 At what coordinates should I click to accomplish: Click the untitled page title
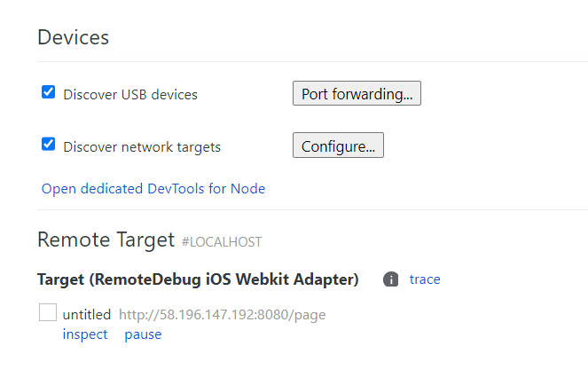tap(87, 314)
